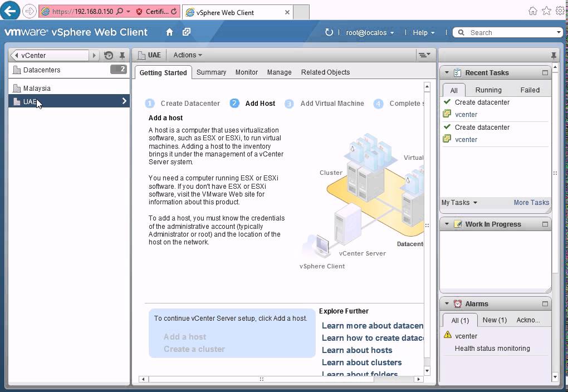
Task: Click Health status monitoring alarm text
Action: tap(492, 348)
